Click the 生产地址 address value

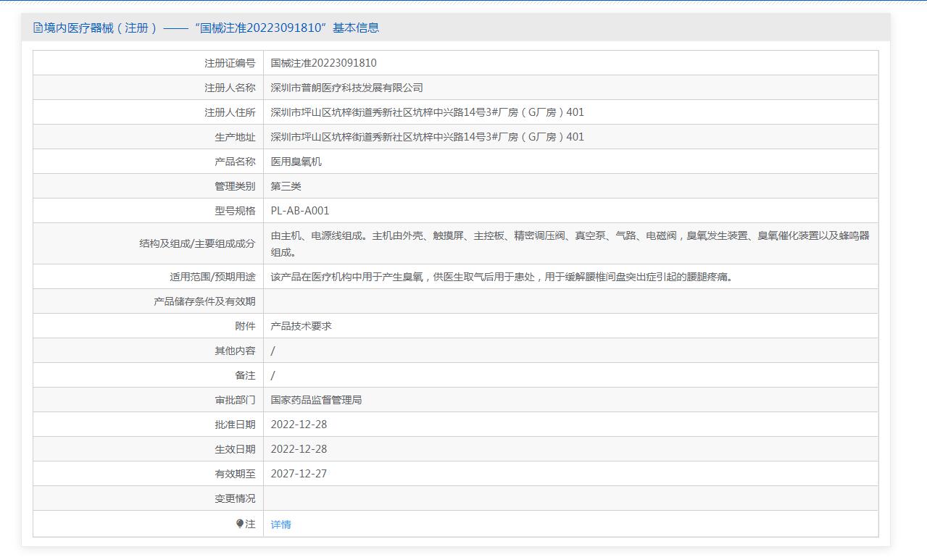427,137
